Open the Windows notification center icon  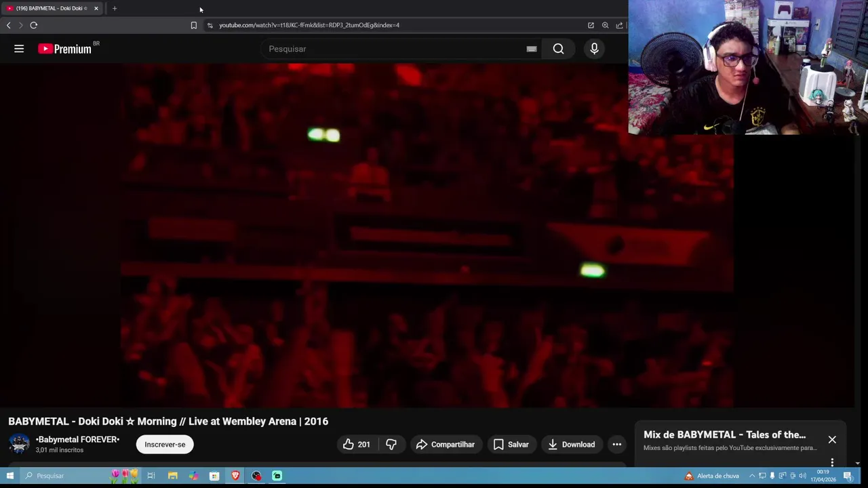(x=848, y=476)
